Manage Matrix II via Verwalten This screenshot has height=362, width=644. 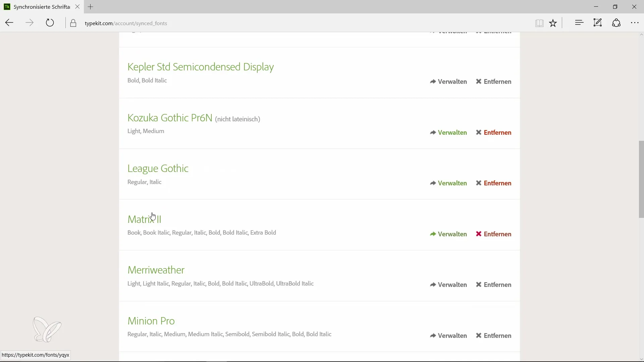448,234
